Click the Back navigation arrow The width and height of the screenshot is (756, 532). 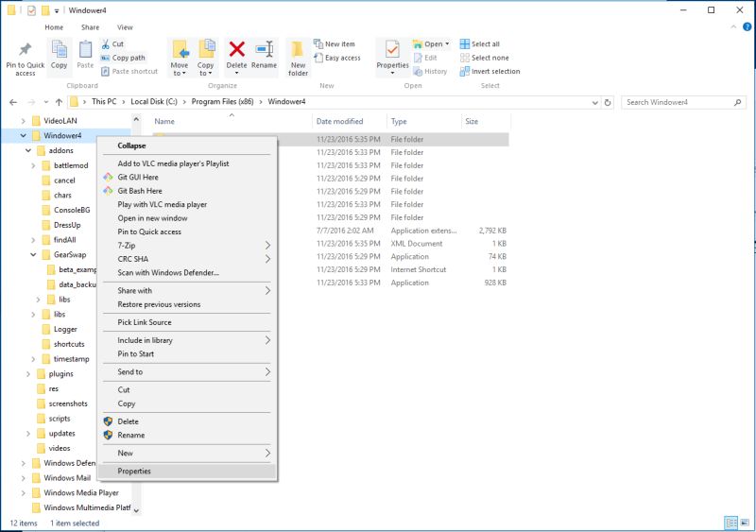[x=13, y=102]
